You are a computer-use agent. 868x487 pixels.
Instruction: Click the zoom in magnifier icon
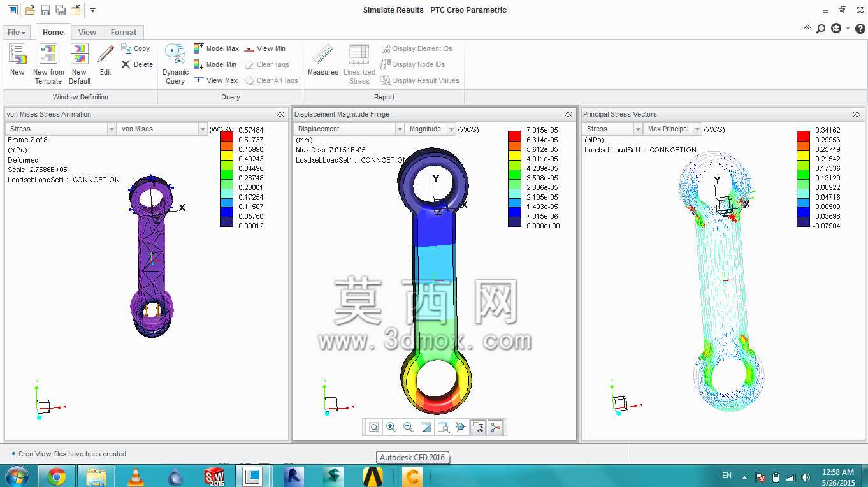point(391,427)
